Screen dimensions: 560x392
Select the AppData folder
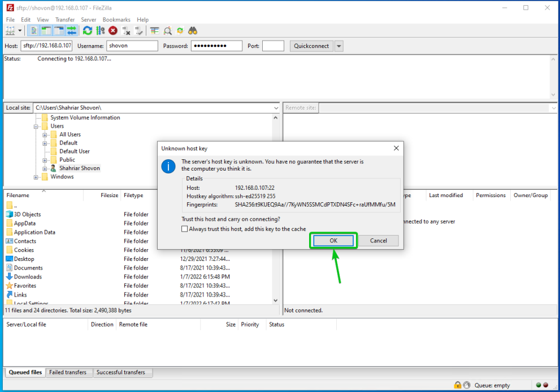25,223
